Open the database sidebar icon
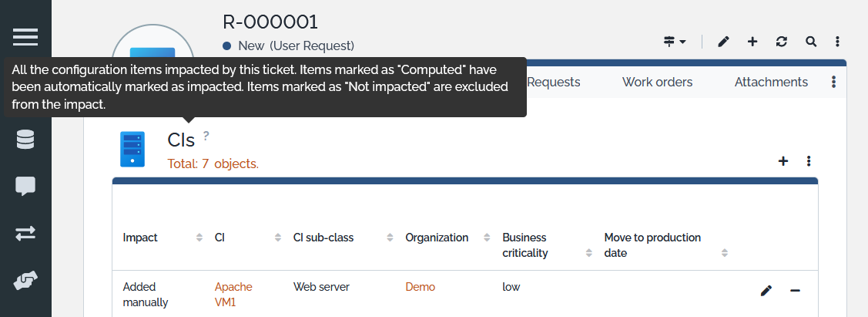This screenshot has height=317, width=868. [25, 140]
